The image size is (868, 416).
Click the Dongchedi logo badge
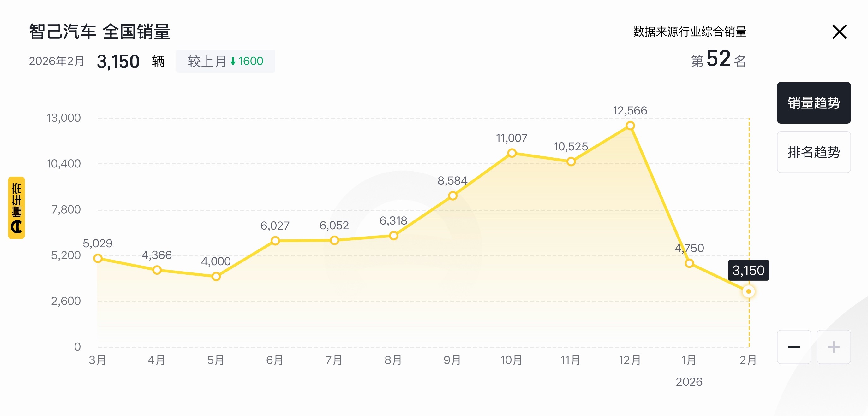coord(16,208)
